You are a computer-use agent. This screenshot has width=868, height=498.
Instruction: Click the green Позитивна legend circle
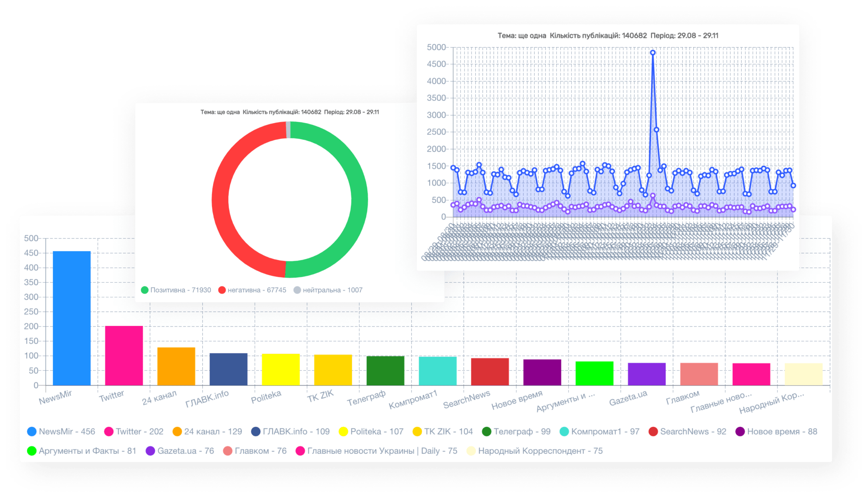145,290
